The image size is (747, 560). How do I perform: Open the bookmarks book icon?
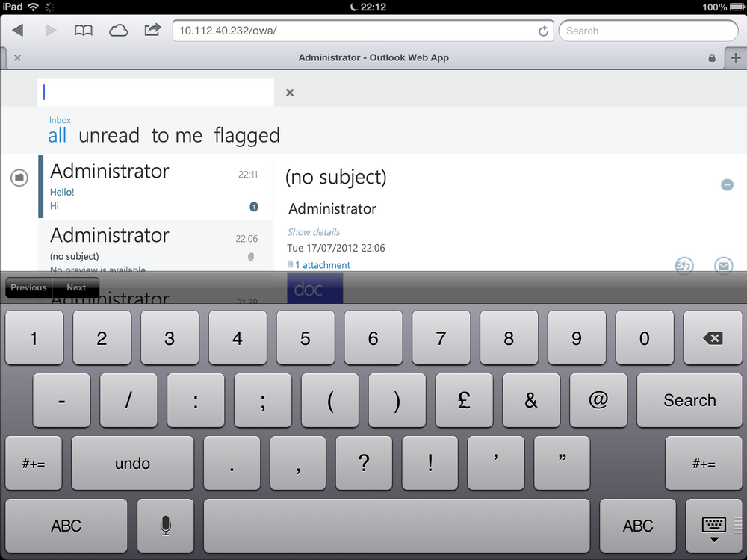pyautogui.click(x=84, y=31)
